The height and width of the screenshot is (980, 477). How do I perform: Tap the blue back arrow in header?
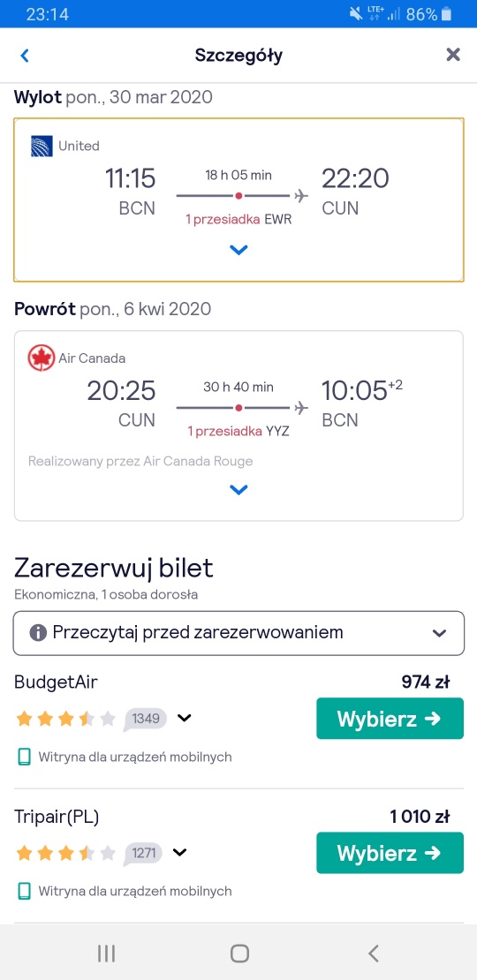[25, 56]
